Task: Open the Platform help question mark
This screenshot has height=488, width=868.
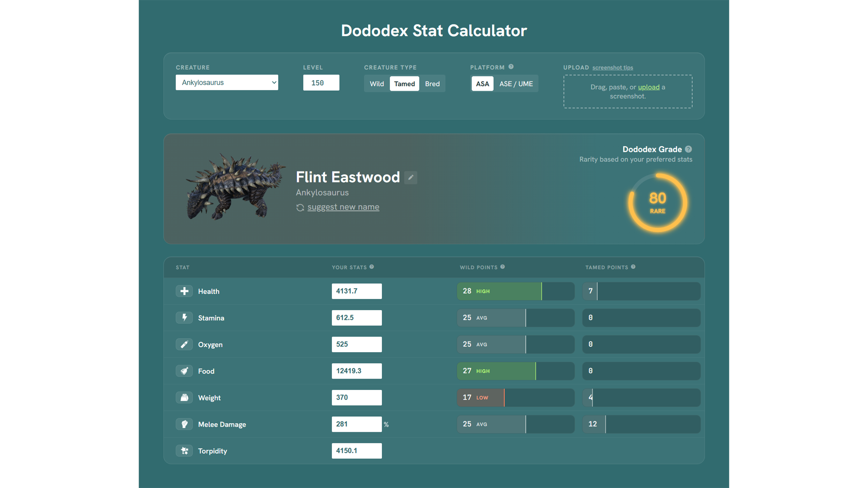Action: [511, 67]
